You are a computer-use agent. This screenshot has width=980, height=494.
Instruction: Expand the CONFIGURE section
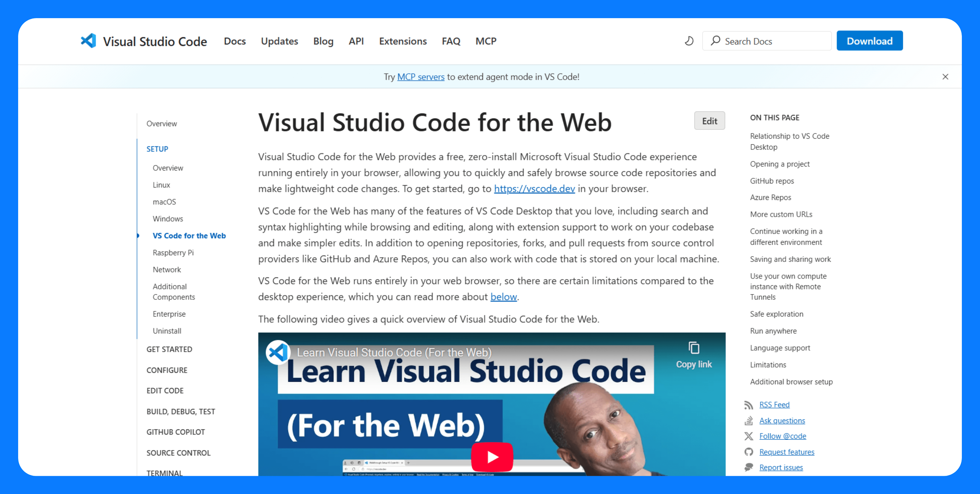pyautogui.click(x=167, y=370)
